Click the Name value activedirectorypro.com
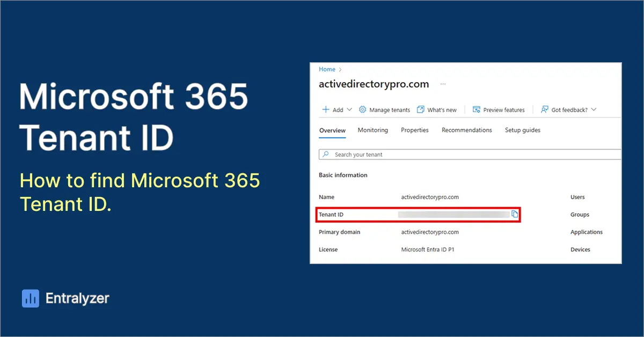 click(430, 197)
